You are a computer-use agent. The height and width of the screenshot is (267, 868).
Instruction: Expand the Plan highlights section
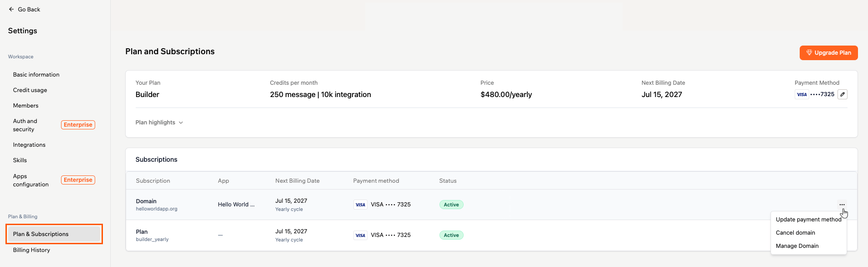(x=159, y=123)
